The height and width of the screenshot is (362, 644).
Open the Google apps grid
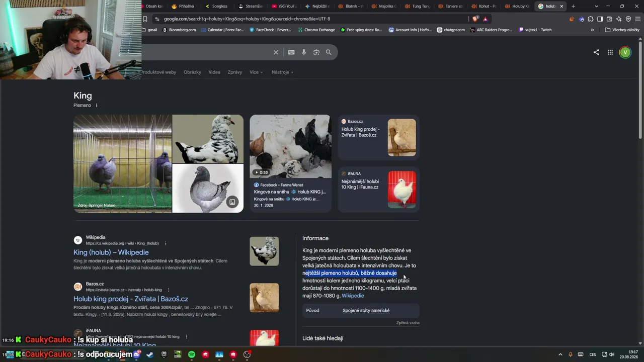[x=610, y=52]
